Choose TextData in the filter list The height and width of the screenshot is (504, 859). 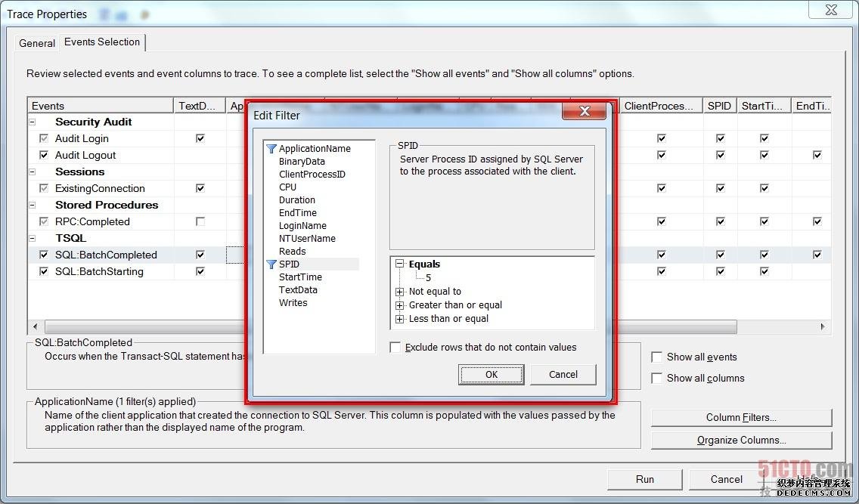tap(298, 290)
